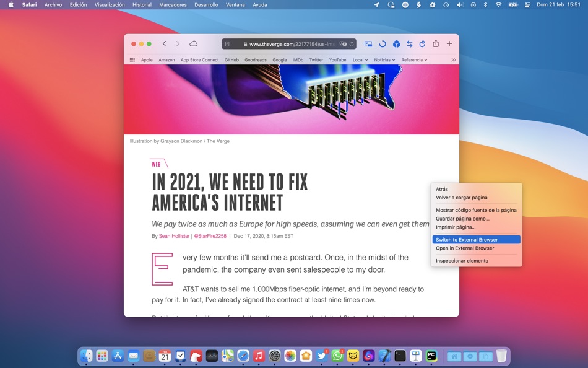588x368 pixels.
Task: Expand the Referencia bookmarks folder
Action: click(x=414, y=60)
